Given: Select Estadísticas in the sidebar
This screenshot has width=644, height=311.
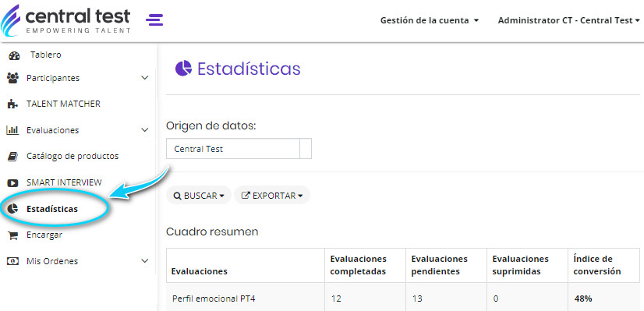Looking at the screenshot, I should click(52, 209).
